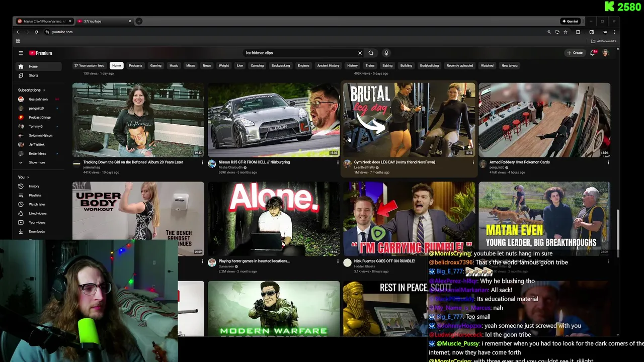Viewport: 644px width, 362px height.
Task: Open the account avatar menu
Action: 605,53
